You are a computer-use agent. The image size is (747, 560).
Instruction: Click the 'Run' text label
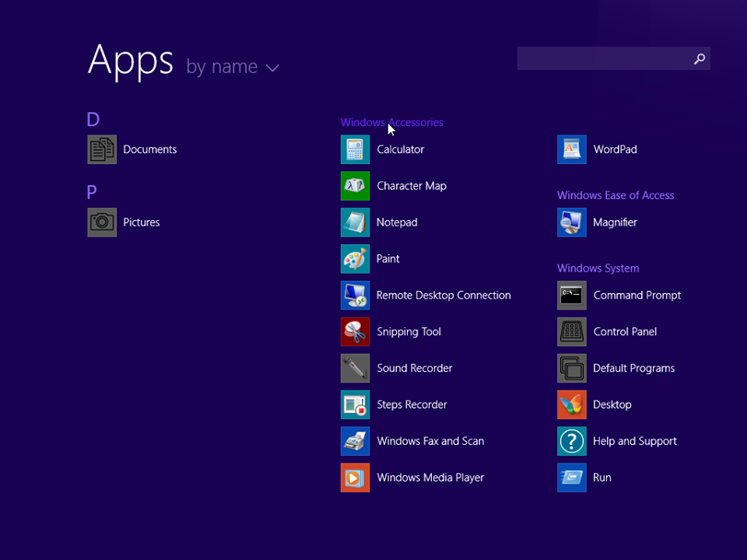[602, 478]
